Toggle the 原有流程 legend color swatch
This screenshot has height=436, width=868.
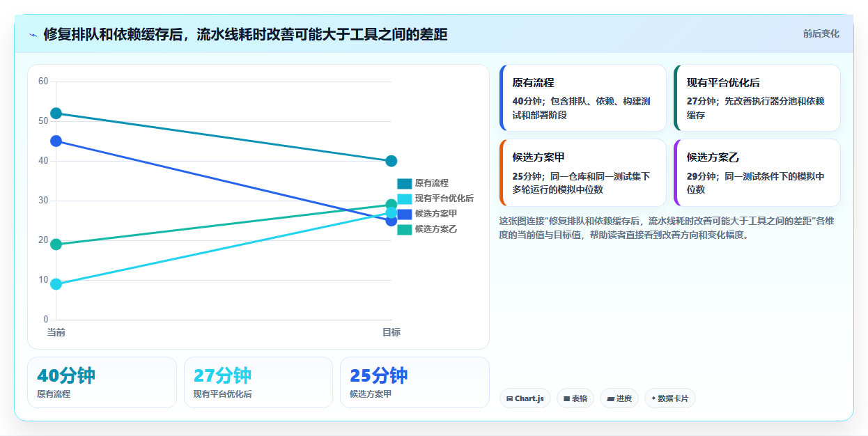(405, 183)
